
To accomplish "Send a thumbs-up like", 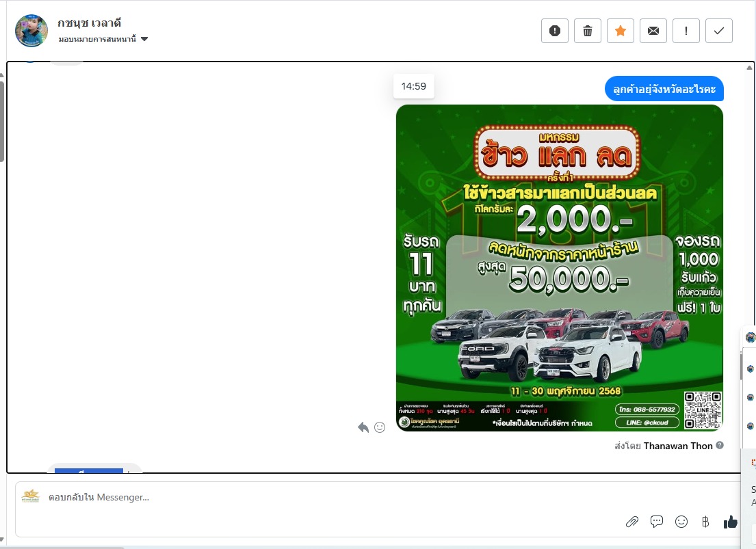I will click(731, 522).
